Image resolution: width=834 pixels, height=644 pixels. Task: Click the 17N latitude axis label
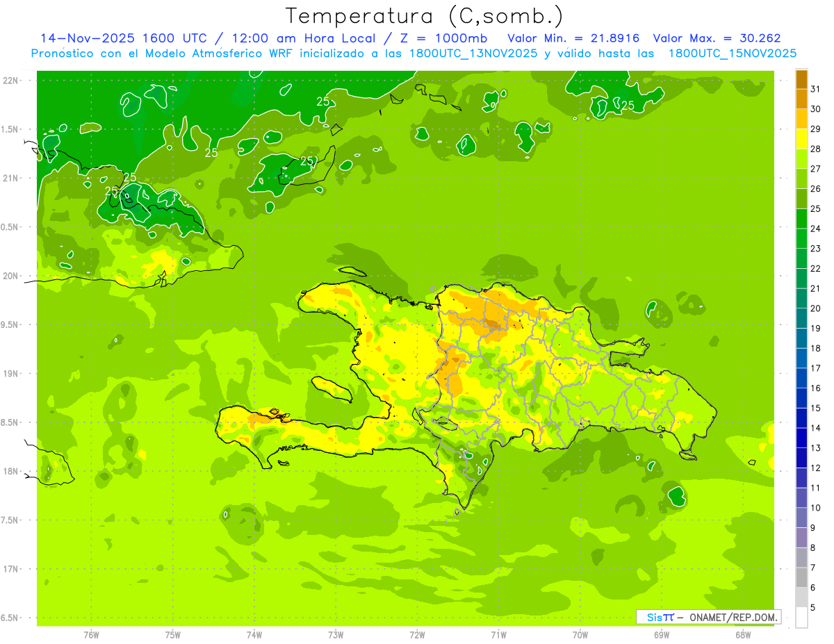[x=11, y=569]
